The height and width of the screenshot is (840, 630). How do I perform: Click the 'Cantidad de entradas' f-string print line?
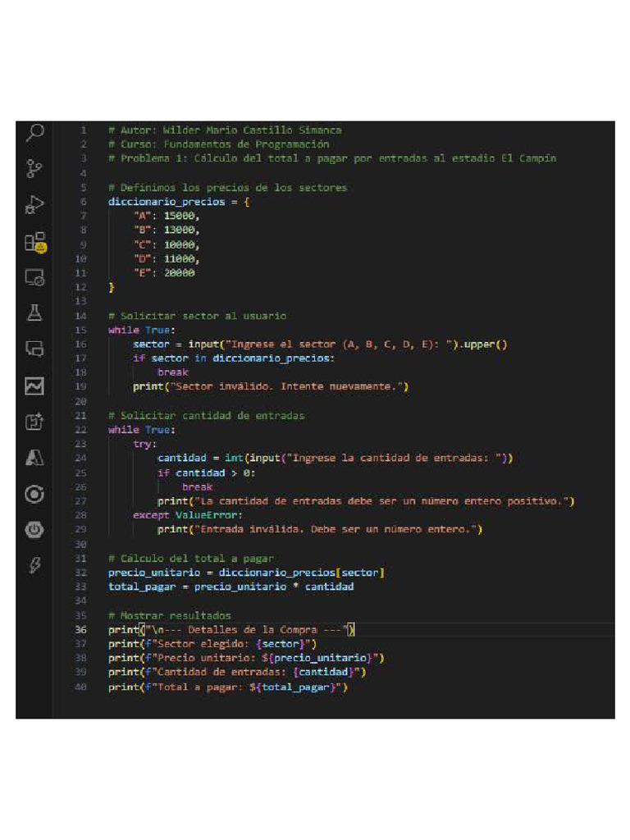pyautogui.click(x=237, y=671)
